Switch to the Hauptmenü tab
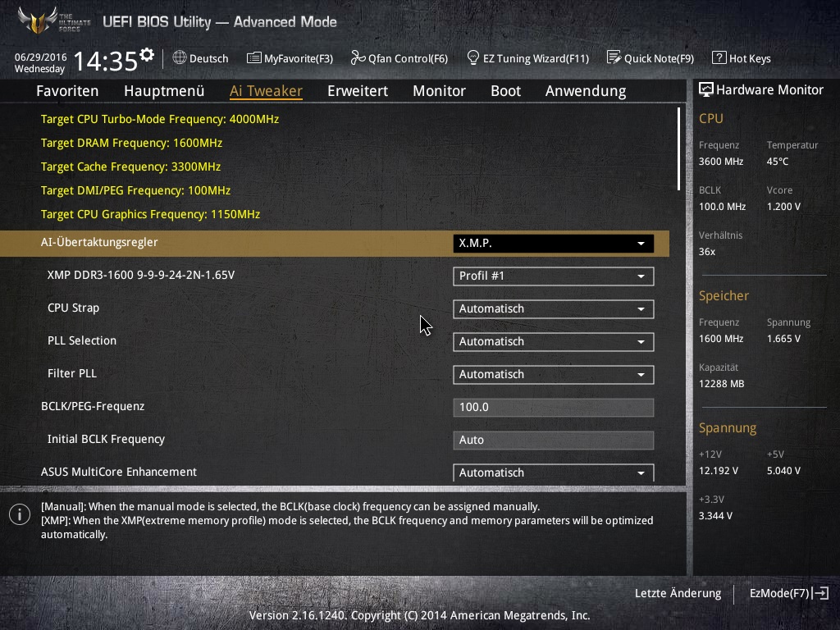The image size is (840, 630). [164, 91]
